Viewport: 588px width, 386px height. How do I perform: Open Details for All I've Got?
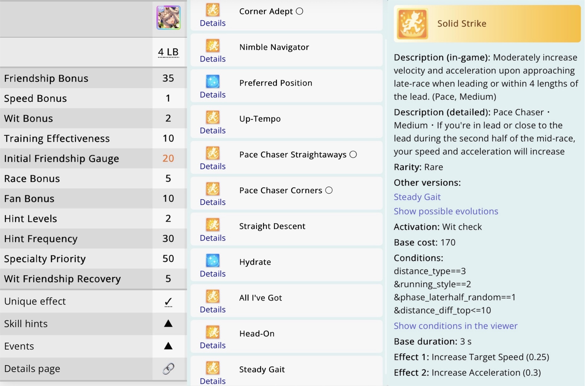pos(213,309)
